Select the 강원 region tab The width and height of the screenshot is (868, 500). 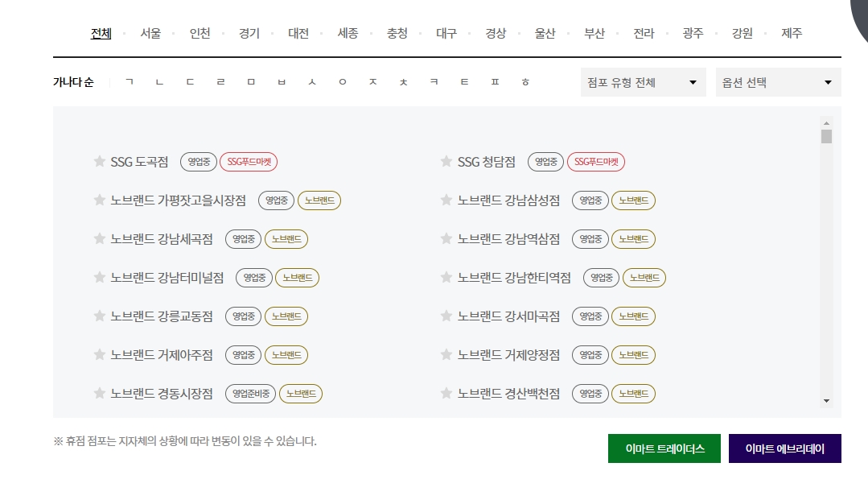[x=742, y=33]
